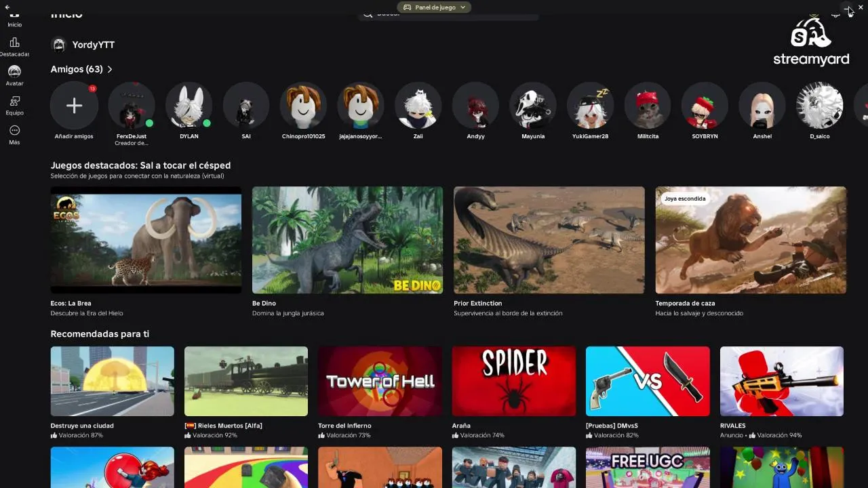Image resolution: width=868 pixels, height=488 pixels.
Task: Open jajajanosoyyor friend avatar
Action: coord(361,106)
